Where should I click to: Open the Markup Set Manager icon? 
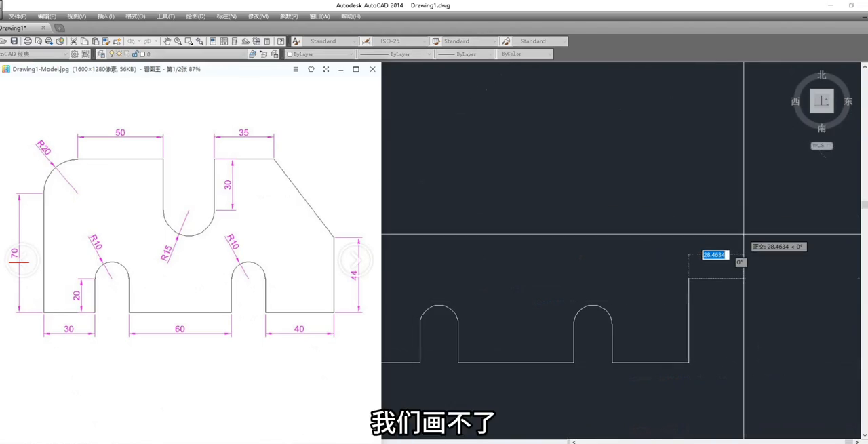click(x=256, y=41)
